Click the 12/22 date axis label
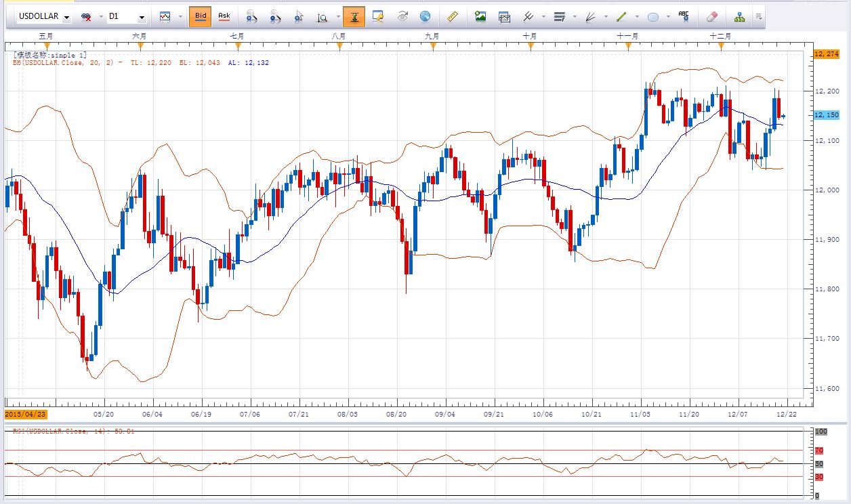Viewport: 851px width, 504px height. 786,413
